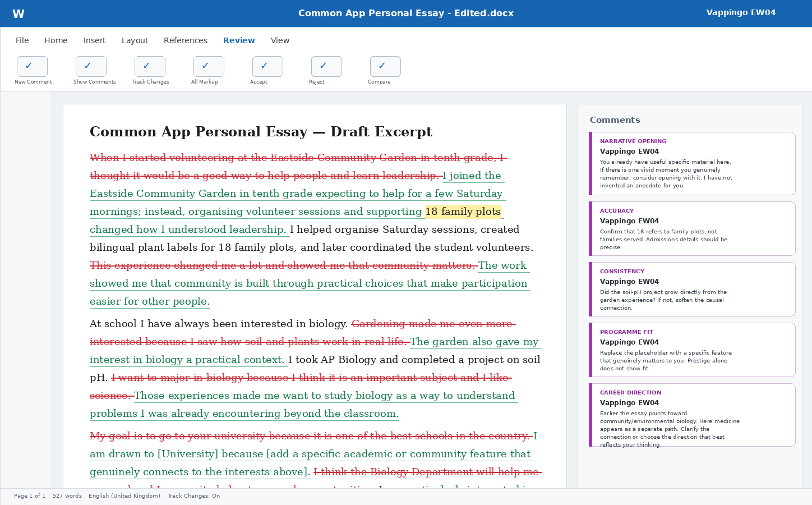Open the File menu
The image size is (812, 505).
[22, 40]
